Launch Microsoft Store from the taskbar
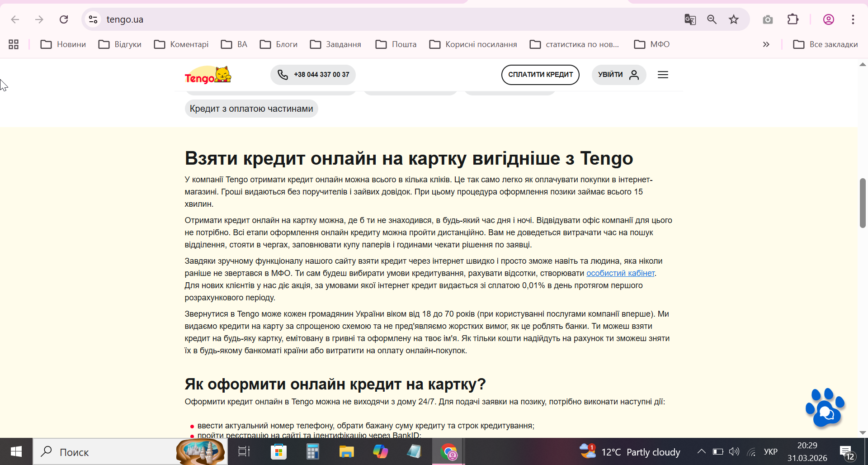868x465 pixels. [278, 451]
